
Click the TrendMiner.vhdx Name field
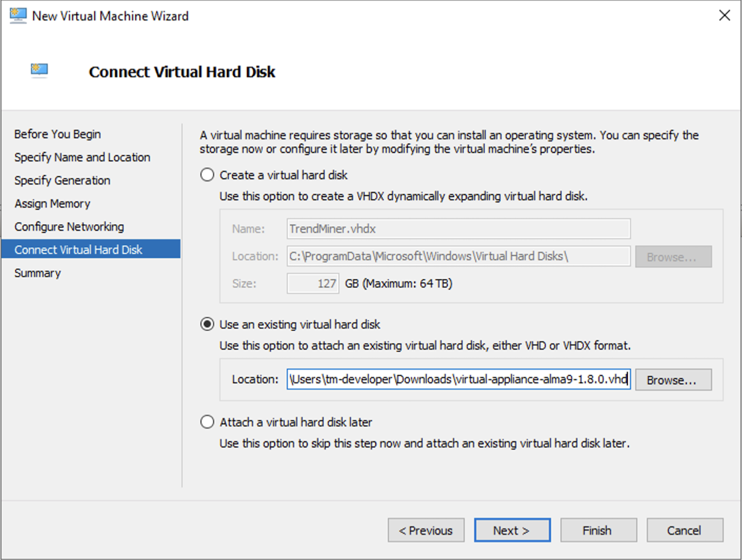click(x=457, y=228)
